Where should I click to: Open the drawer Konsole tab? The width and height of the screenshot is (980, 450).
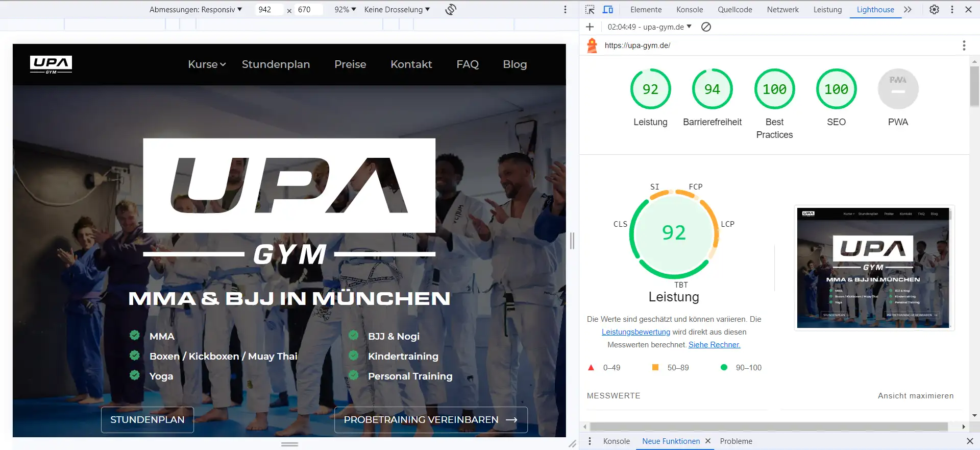(617, 441)
